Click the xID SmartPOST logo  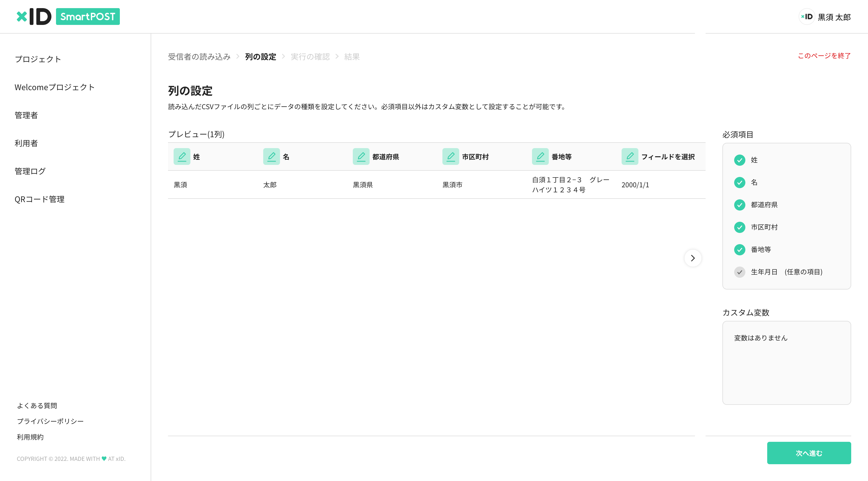[67, 16]
